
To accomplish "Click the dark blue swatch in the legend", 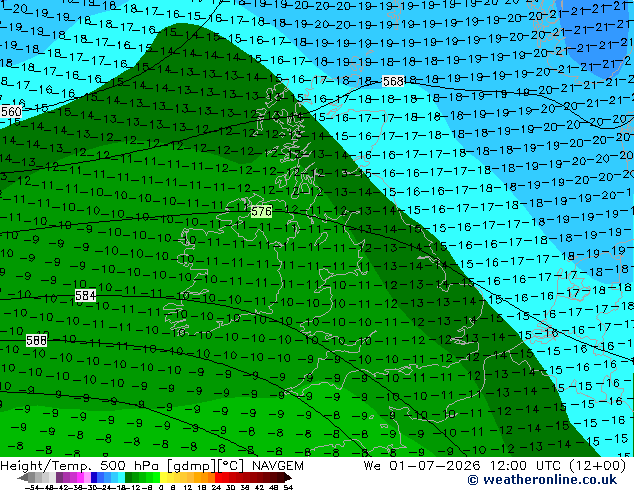I will [94, 477].
